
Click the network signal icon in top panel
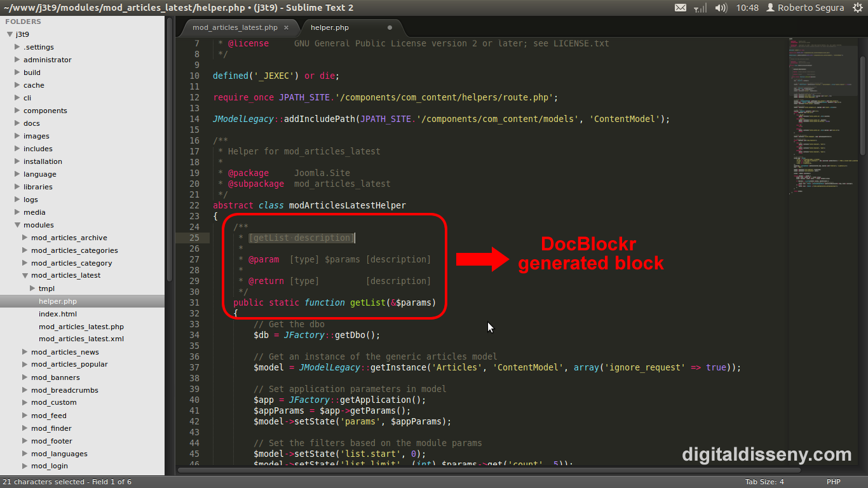pyautogui.click(x=700, y=8)
